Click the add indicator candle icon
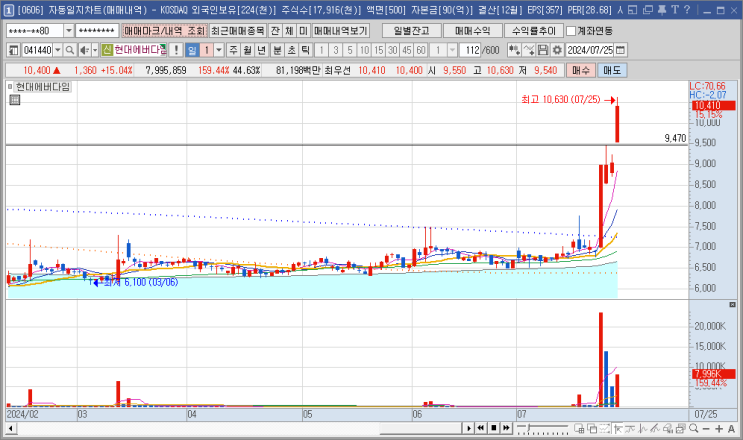 click(x=514, y=50)
